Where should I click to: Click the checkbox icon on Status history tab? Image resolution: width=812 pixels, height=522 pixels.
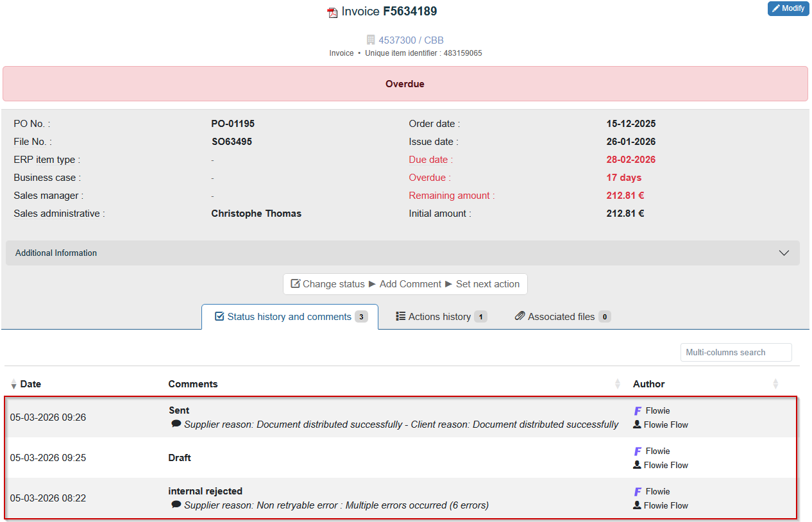click(219, 316)
